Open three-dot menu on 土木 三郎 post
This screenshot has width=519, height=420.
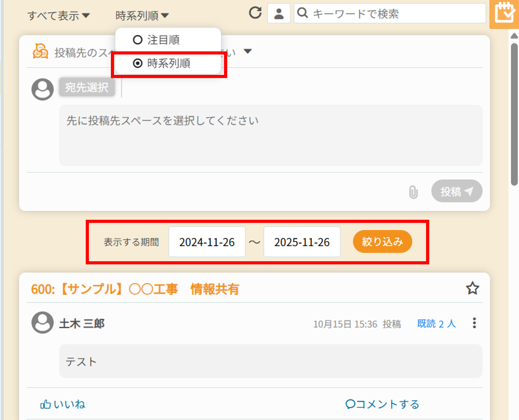point(474,323)
